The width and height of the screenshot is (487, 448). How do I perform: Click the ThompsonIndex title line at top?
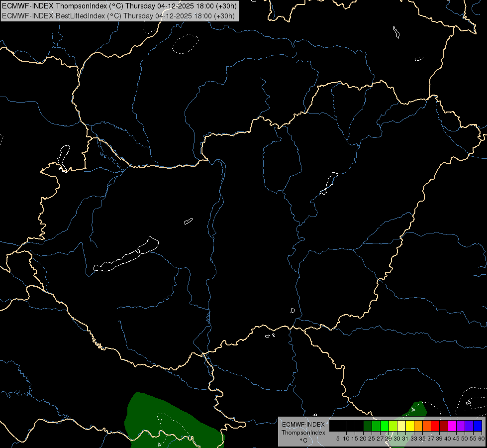[119, 6]
